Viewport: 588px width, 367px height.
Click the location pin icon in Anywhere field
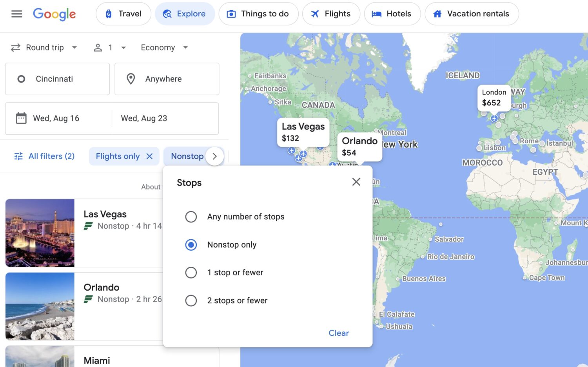coord(131,79)
